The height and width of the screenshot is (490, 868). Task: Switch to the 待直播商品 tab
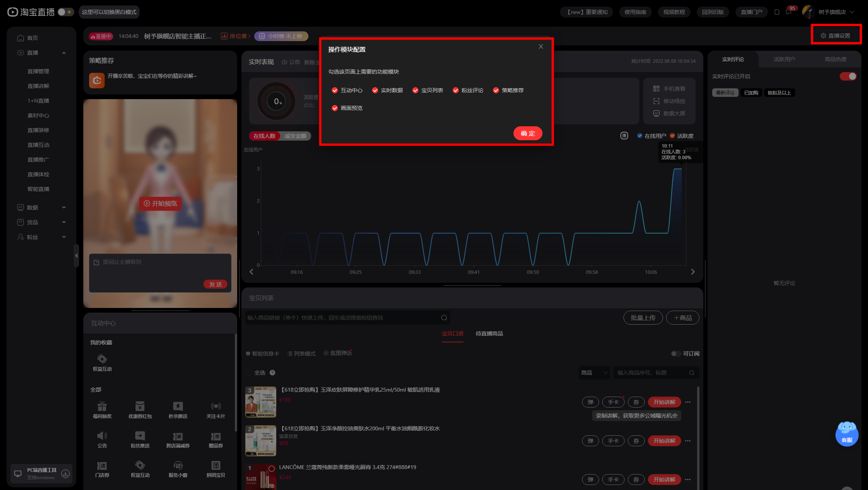coord(489,334)
